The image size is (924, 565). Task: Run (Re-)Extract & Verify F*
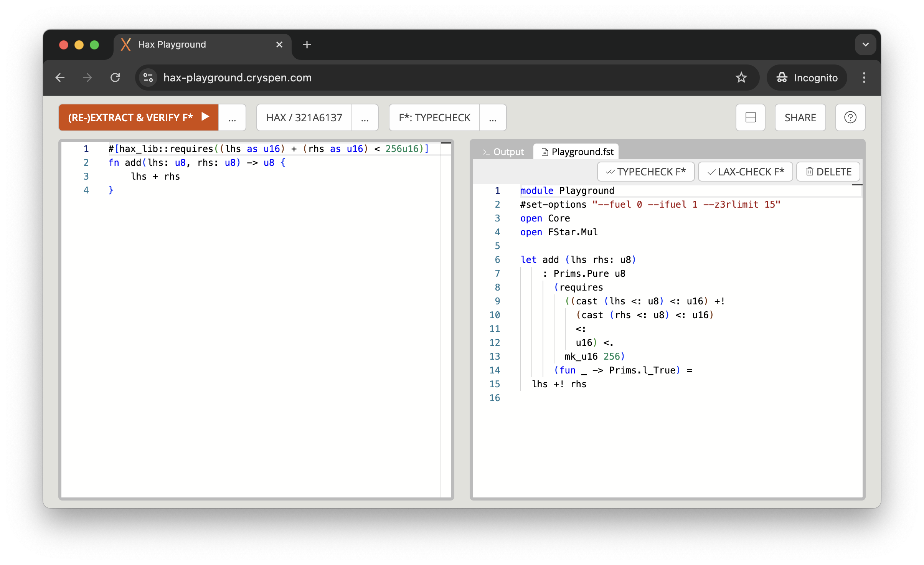(x=139, y=117)
